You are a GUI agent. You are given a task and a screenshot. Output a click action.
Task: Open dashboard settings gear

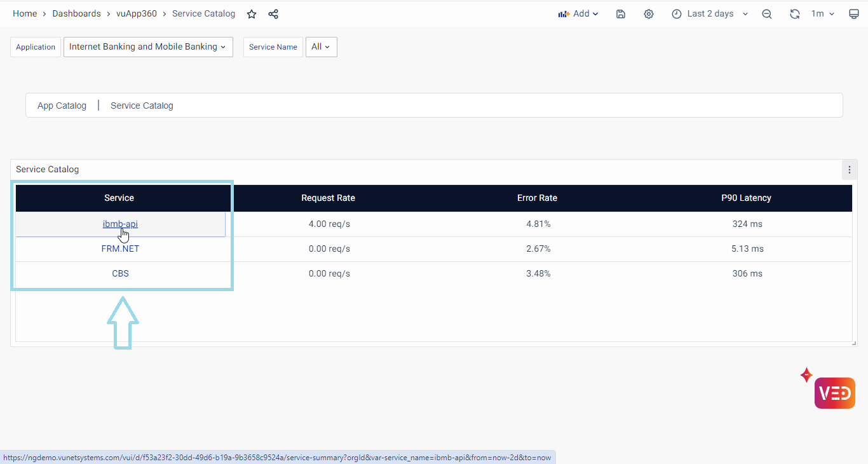[648, 14]
